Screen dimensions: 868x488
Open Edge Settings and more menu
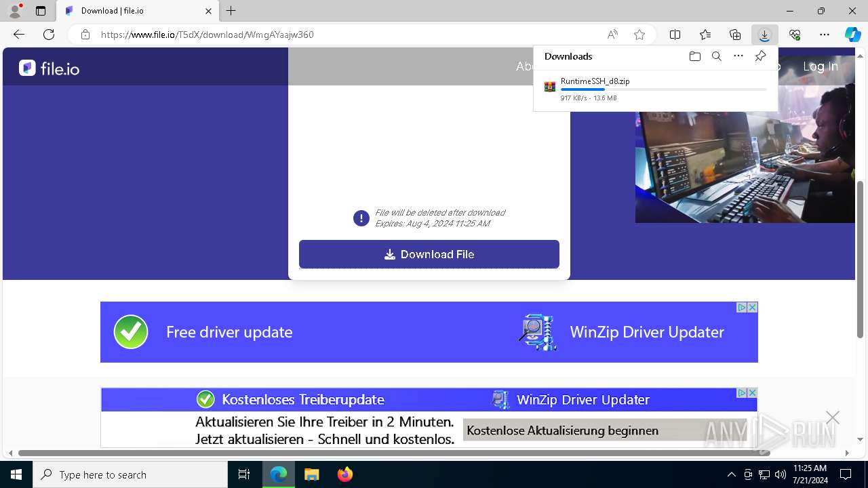(825, 35)
